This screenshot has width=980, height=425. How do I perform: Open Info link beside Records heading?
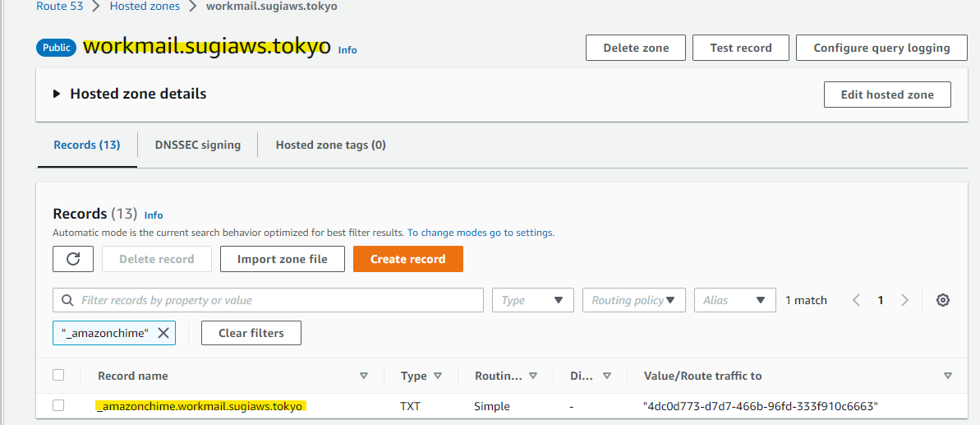[x=154, y=215]
